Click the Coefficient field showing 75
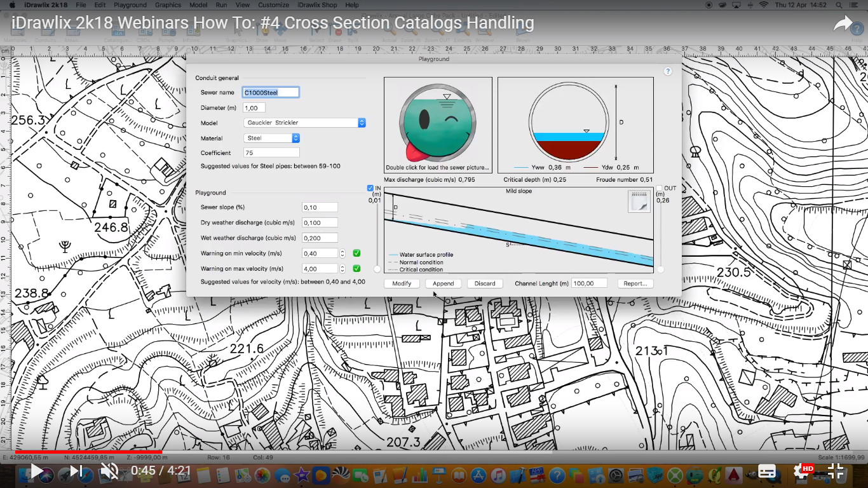 click(x=271, y=152)
